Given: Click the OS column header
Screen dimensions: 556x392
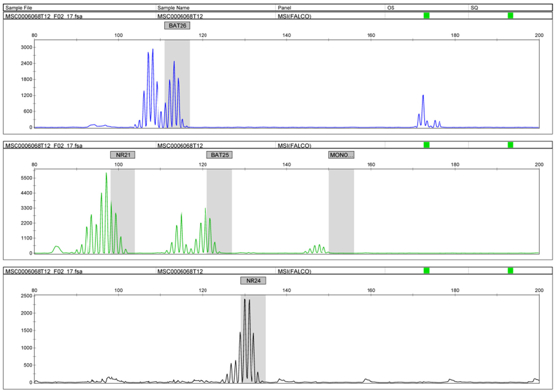Looking at the screenshot, I should pyautogui.click(x=390, y=8).
